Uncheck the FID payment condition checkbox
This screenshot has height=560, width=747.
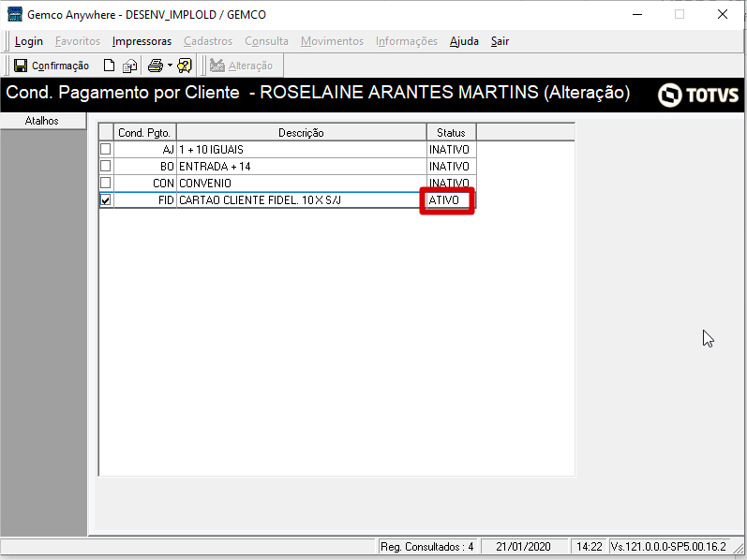[x=106, y=200]
